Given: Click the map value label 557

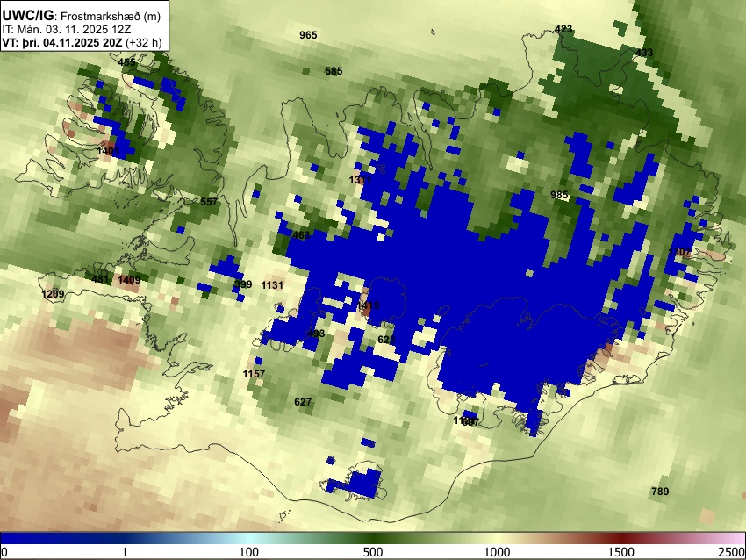Looking at the screenshot, I should (209, 202).
